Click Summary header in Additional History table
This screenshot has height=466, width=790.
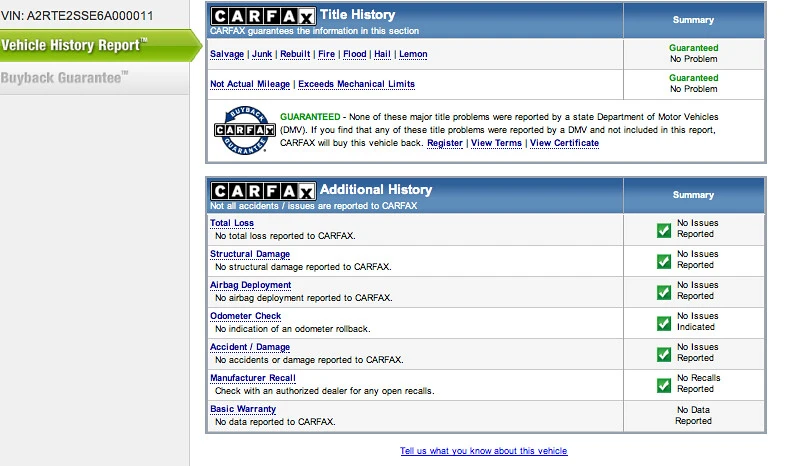pos(693,195)
